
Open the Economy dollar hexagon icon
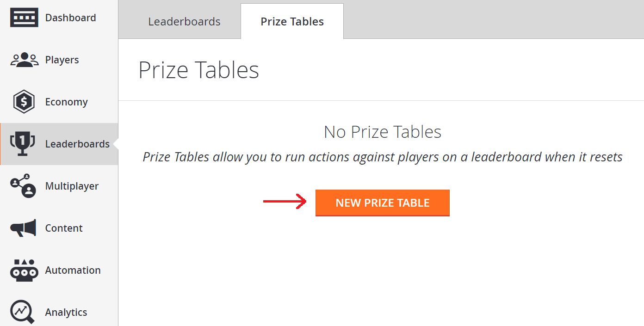[x=24, y=102]
